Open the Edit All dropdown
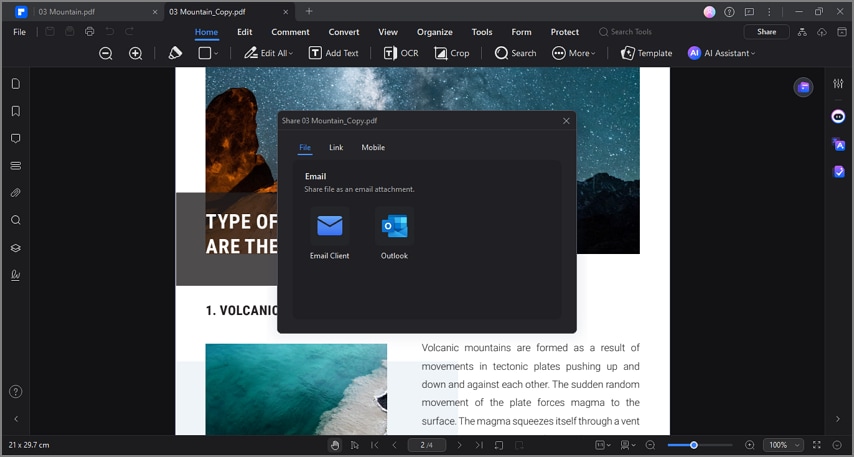The width and height of the screenshot is (854, 457). (269, 53)
